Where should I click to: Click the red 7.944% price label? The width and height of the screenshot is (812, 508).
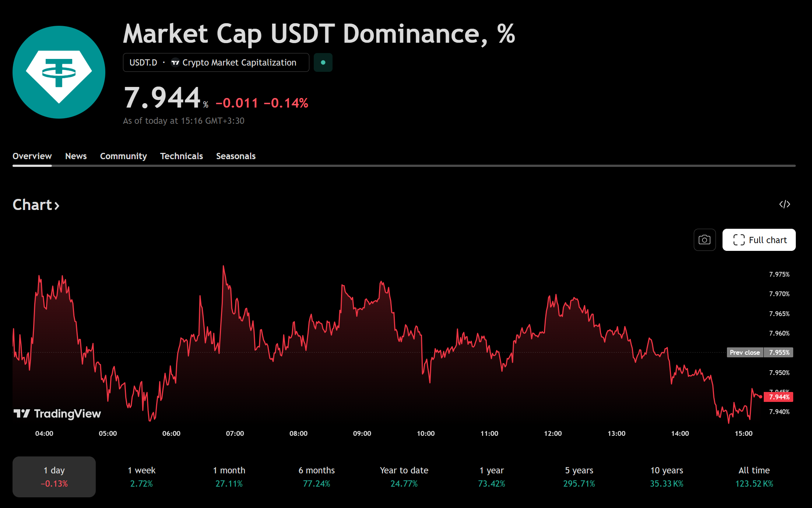[x=778, y=397]
